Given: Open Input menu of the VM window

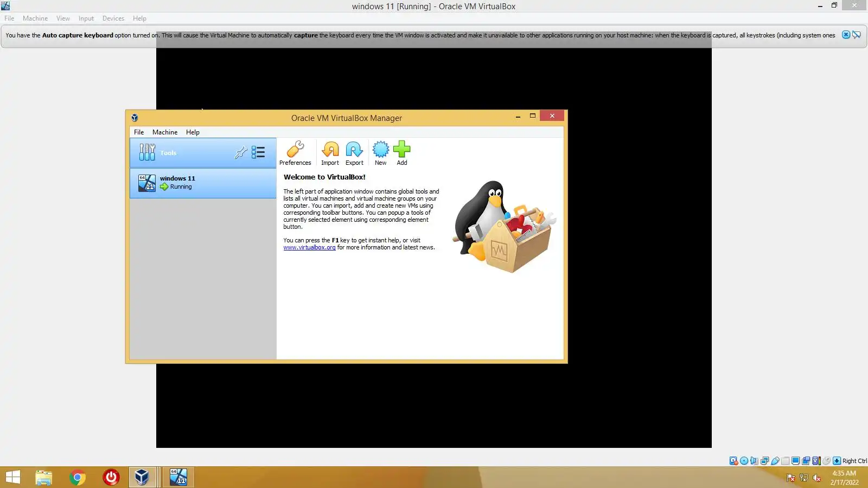Looking at the screenshot, I should click(86, 18).
